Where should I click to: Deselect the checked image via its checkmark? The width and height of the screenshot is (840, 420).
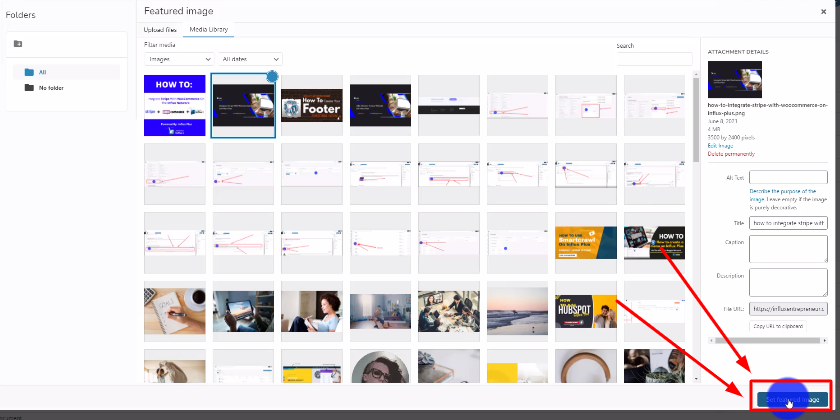pos(272,77)
